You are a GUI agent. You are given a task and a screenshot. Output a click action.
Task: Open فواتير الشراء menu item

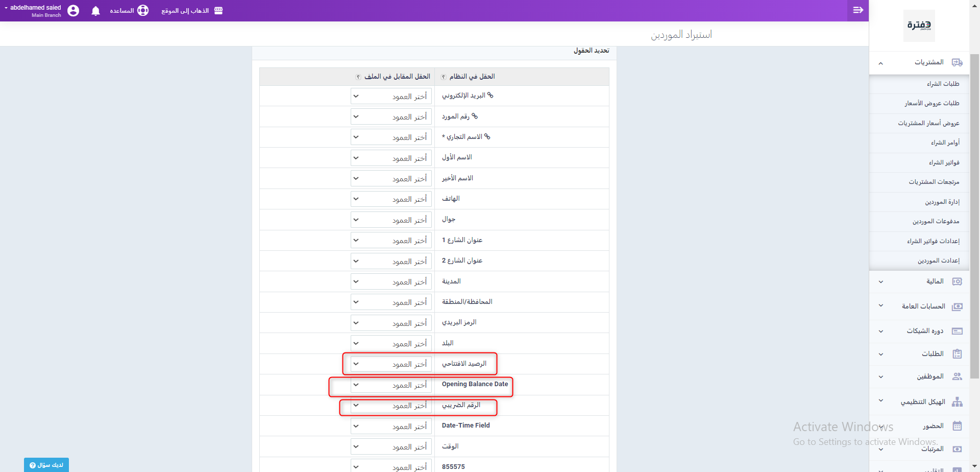(x=919, y=162)
